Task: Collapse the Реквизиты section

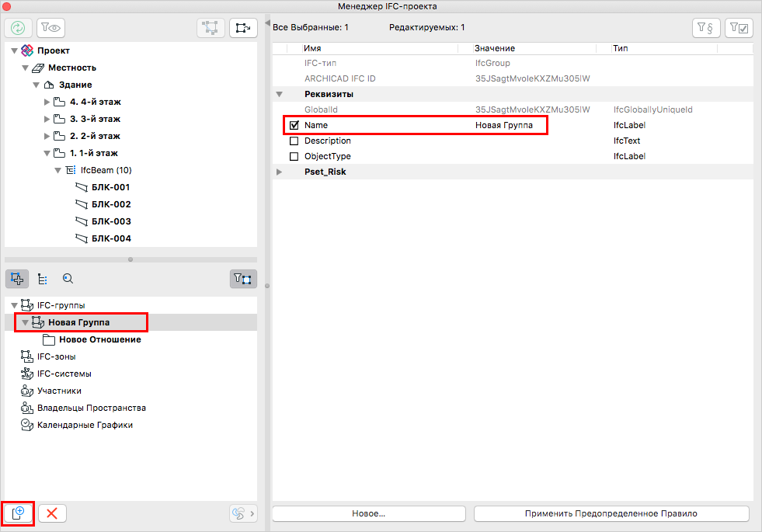Action: [280, 94]
